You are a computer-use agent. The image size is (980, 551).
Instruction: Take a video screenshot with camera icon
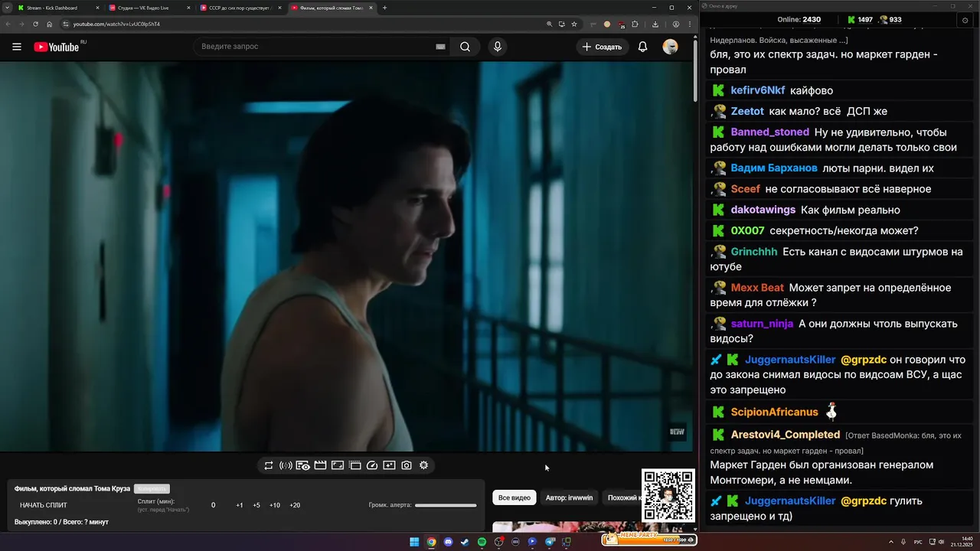pyautogui.click(x=407, y=465)
